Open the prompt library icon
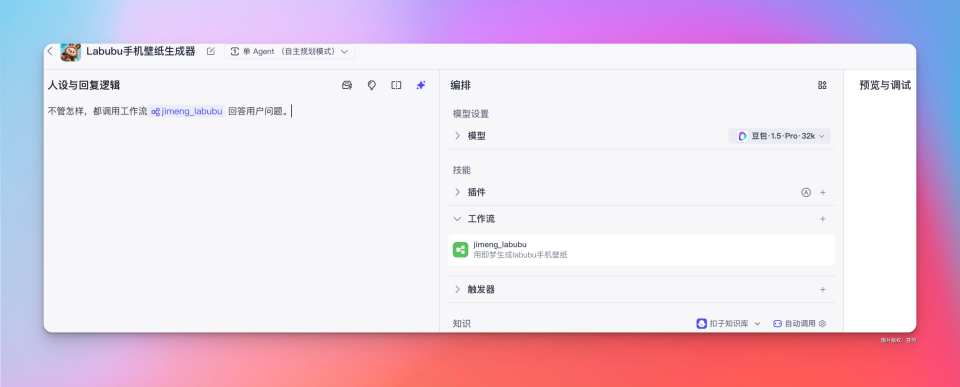960x387 pixels. click(x=347, y=86)
